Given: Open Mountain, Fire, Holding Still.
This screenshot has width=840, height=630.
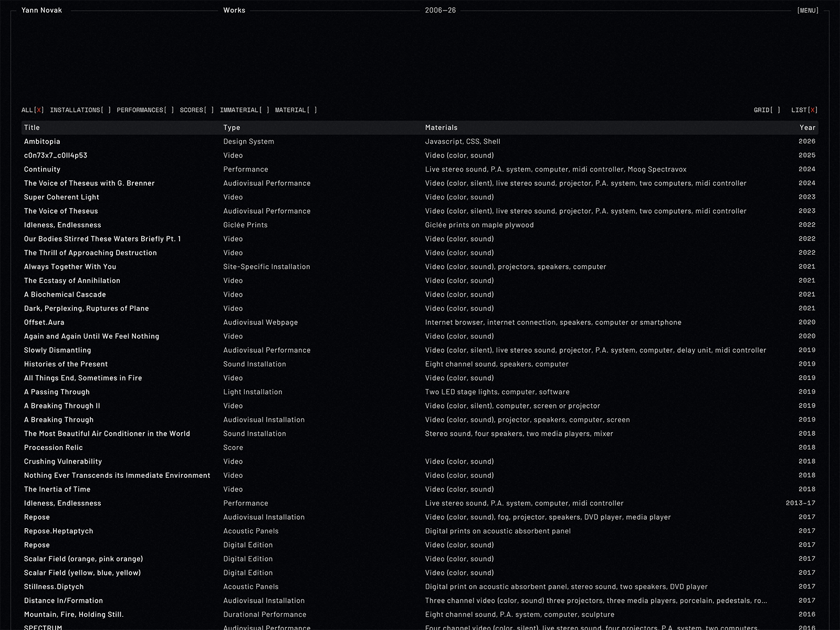Looking at the screenshot, I should pos(74,615).
